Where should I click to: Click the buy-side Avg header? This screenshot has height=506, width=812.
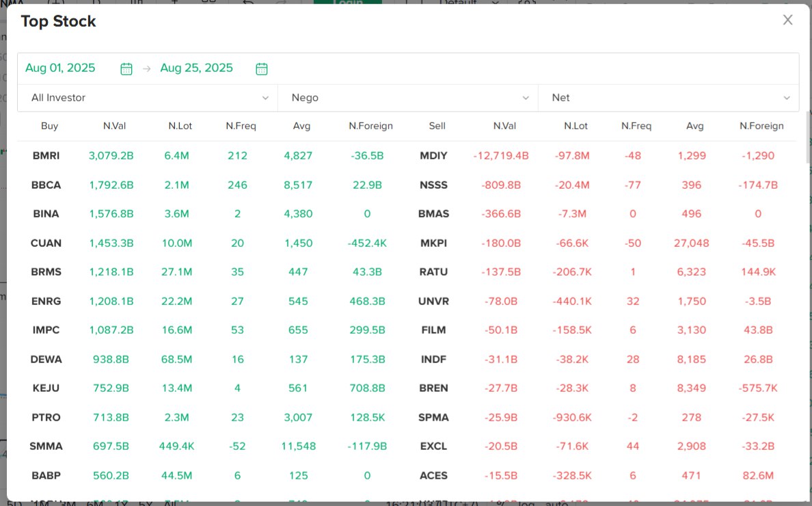pyautogui.click(x=302, y=126)
